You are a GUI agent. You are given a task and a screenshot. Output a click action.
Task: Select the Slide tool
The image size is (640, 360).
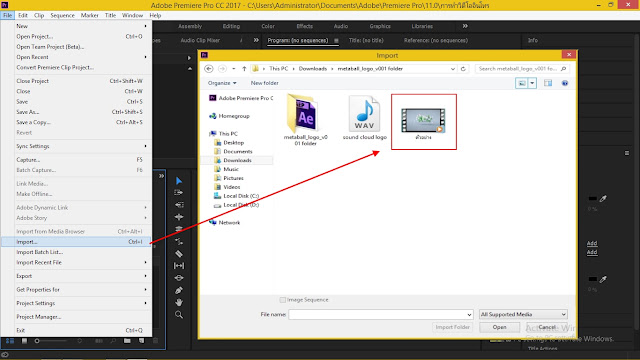pos(179,278)
